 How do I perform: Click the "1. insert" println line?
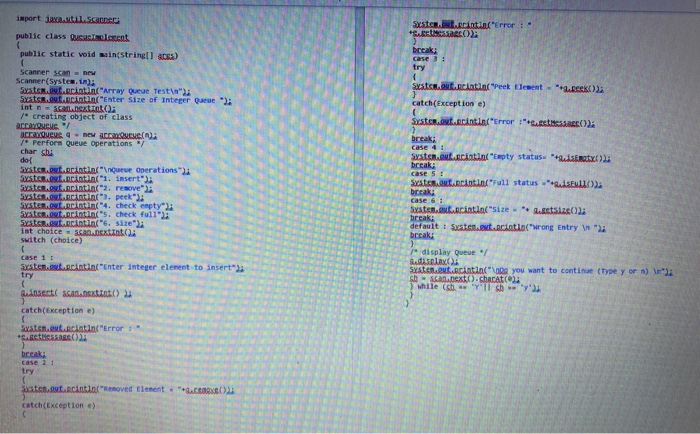(86, 179)
